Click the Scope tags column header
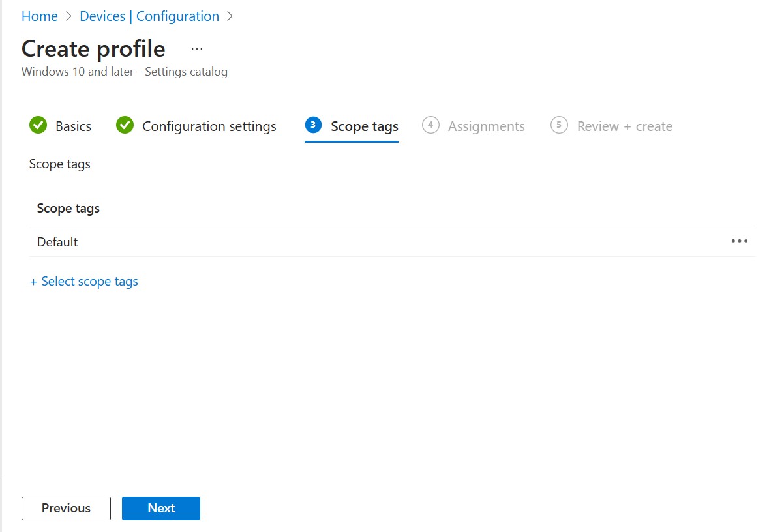 pyautogui.click(x=68, y=209)
